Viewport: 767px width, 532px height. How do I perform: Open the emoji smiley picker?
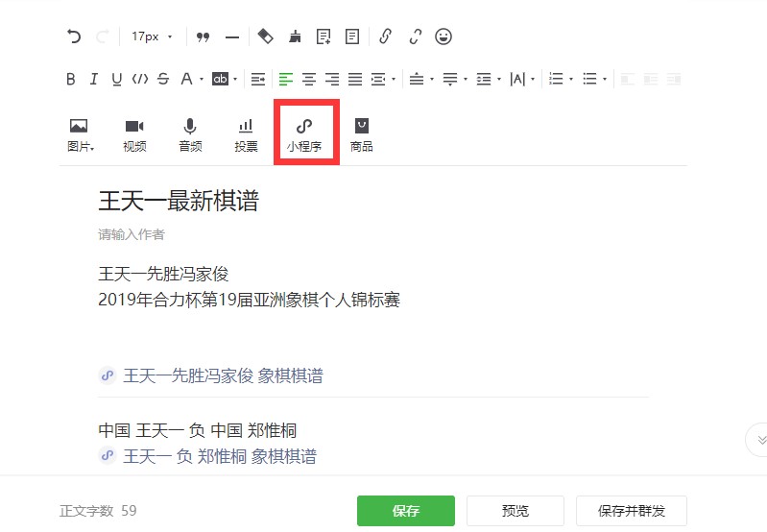click(x=443, y=36)
